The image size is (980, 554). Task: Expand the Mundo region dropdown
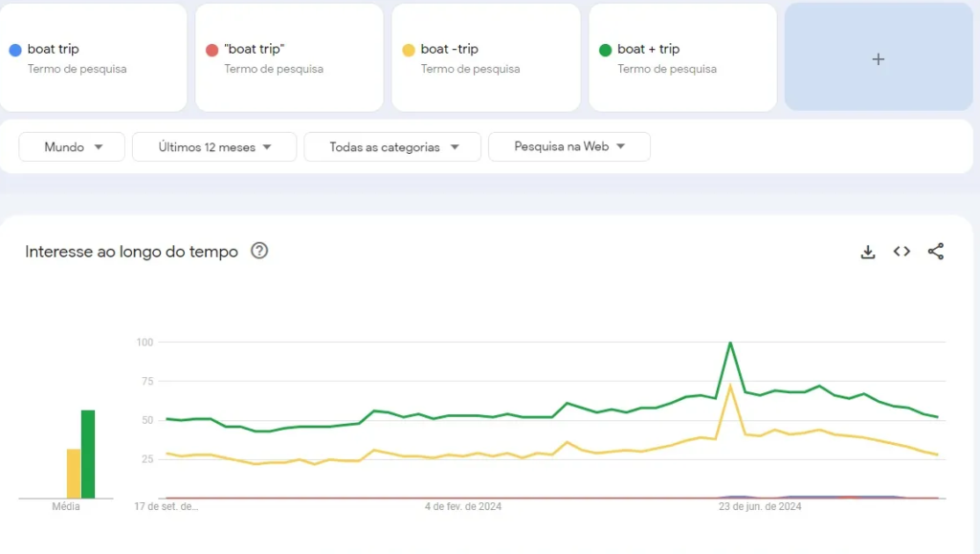(72, 147)
